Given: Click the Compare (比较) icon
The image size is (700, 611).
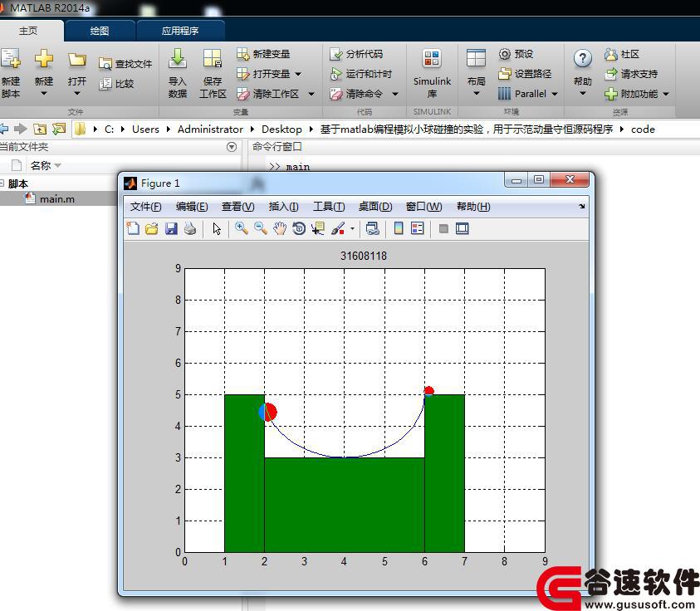Looking at the screenshot, I should (105, 84).
